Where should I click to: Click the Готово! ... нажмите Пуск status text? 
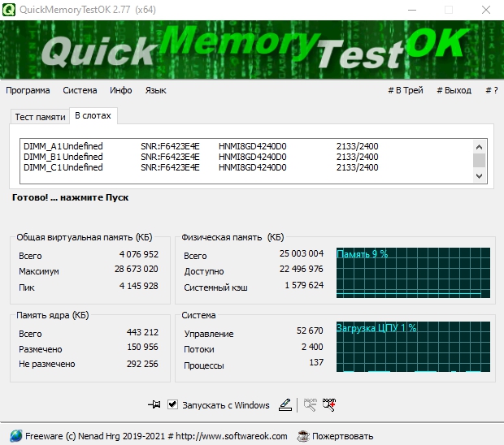[71, 197]
